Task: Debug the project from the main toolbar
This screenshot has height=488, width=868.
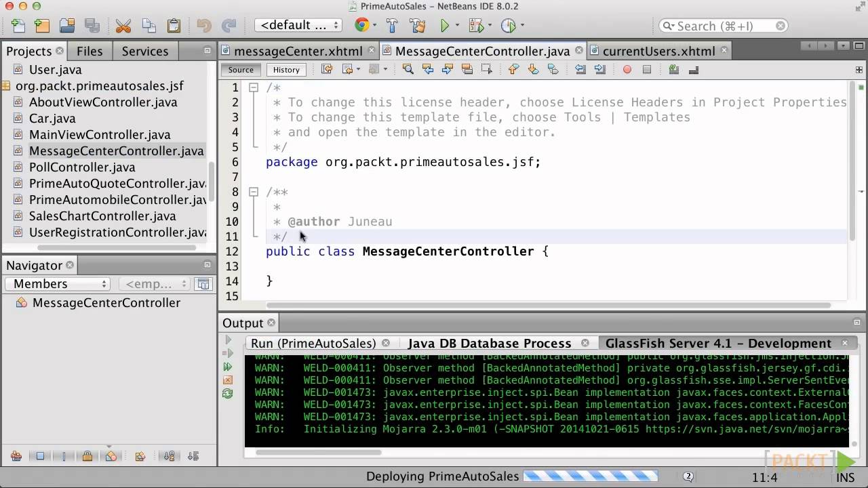Action: click(x=476, y=26)
